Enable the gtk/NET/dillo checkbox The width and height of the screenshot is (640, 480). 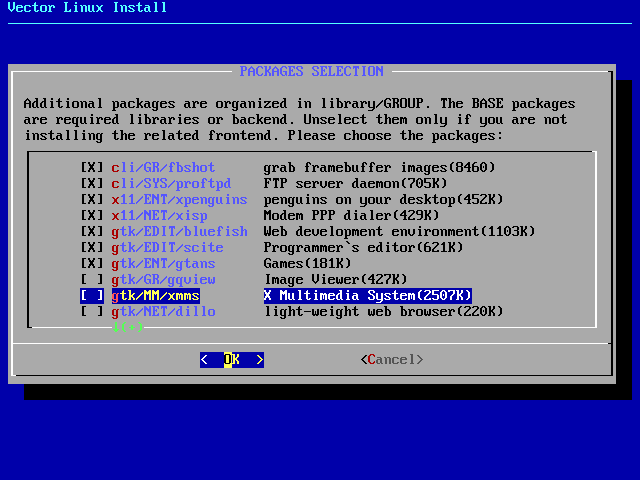[92, 311]
